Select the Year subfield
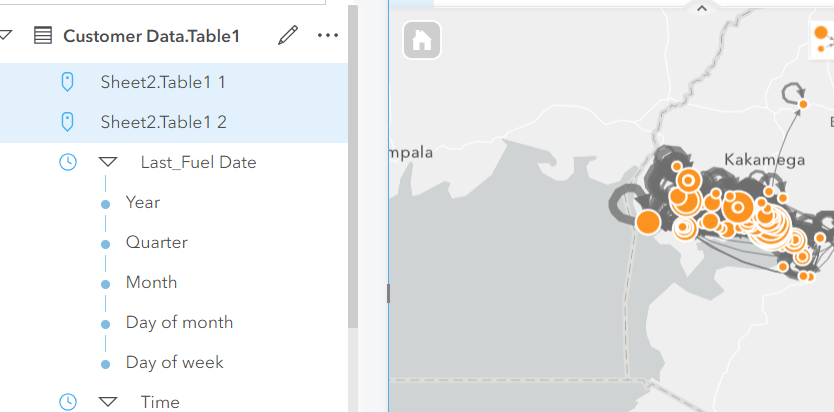Image resolution: width=834 pixels, height=412 pixels. click(143, 202)
